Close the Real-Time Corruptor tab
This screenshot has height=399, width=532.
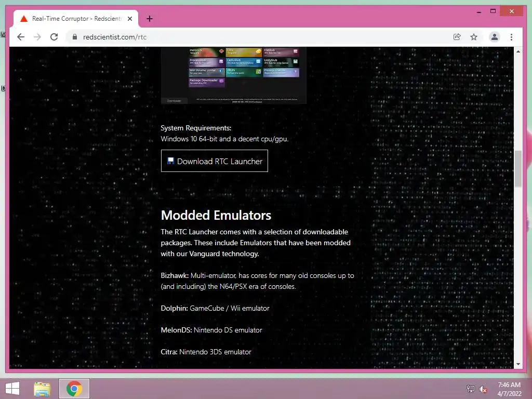tap(129, 19)
